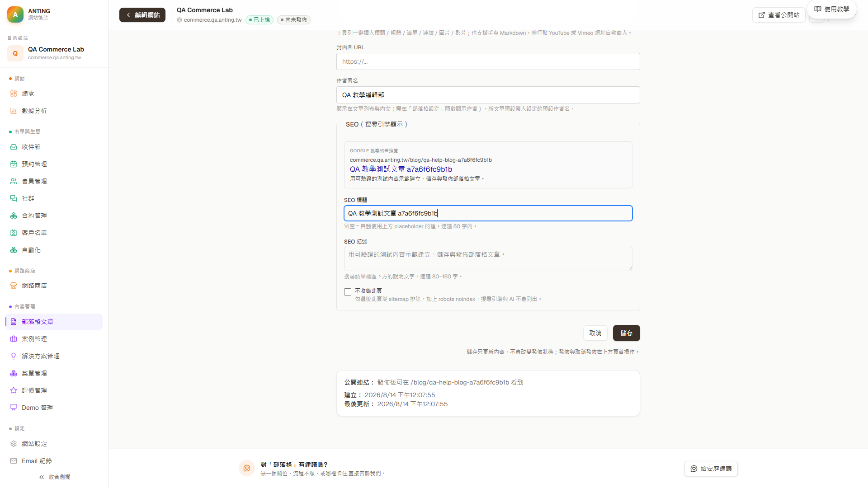The width and height of the screenshot is (868, 488).
Task: Go to 總覽 menu item
Action: (x=54, y=94)
